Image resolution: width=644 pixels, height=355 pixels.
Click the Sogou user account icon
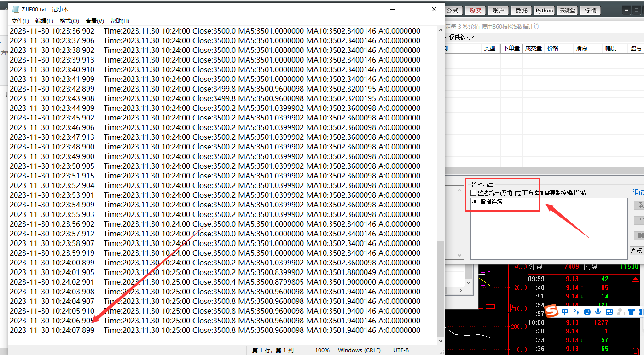click(x=621, y=312)
